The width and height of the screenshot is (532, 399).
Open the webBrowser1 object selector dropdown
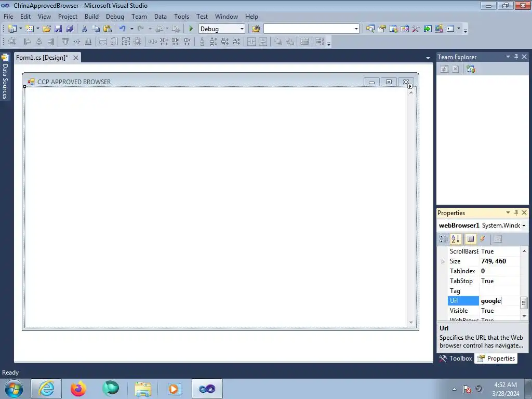(x=524, y=225)
